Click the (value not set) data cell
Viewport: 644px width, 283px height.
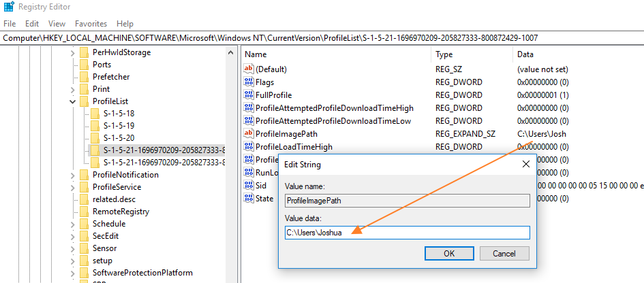coord(542,69)
